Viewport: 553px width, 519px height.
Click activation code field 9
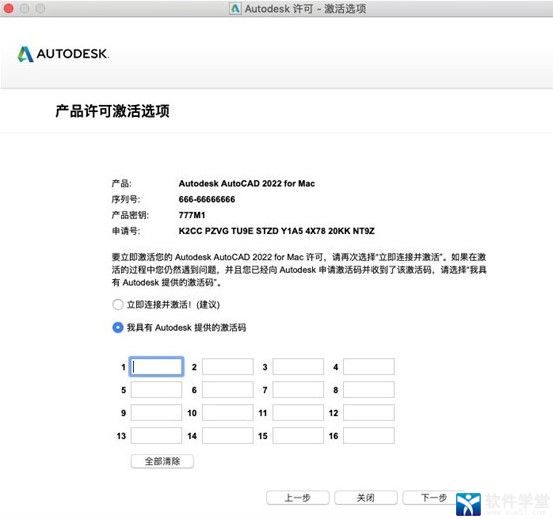156,413
